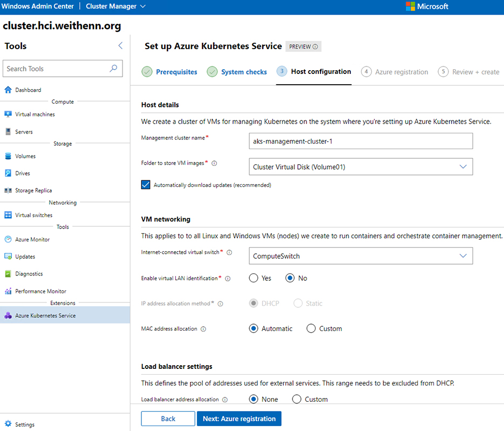Click the Diagnostics icon

click(8, 274)
